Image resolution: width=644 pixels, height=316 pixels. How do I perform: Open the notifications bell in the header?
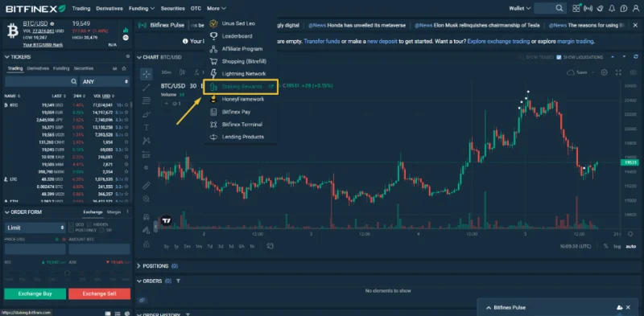click(x=612, y=8)
